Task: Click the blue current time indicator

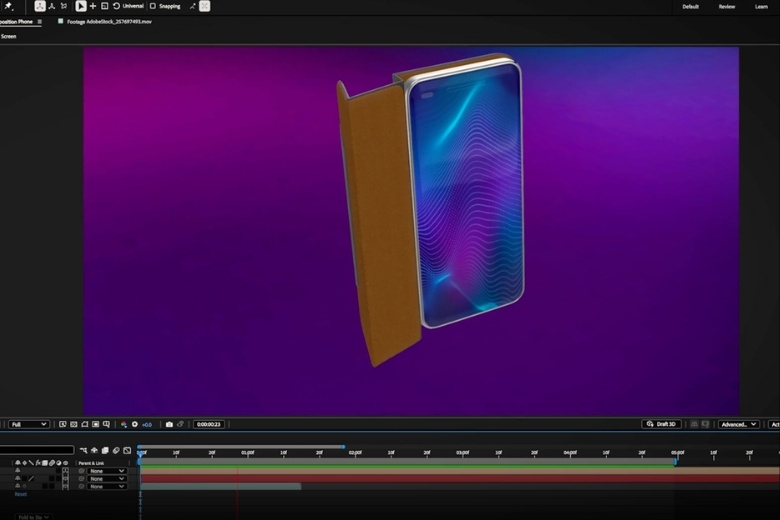Action: click(141, 453)
